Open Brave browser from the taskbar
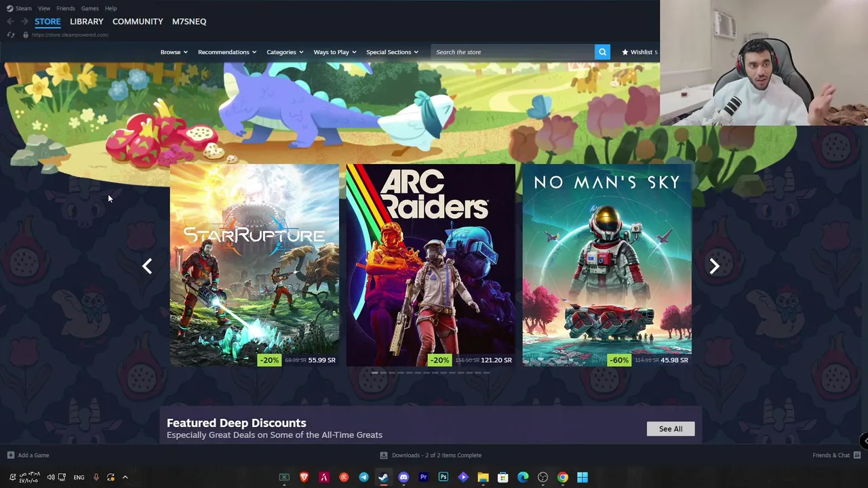868x488 pixels. point(304,477)
